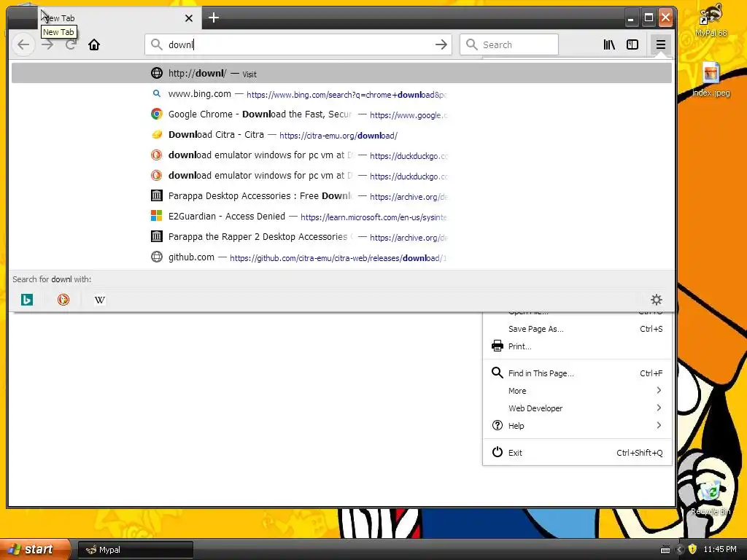This screenshot has width=747, height=560.
Task: Reload the page with the refresh icon
Action: click(71, 44)
